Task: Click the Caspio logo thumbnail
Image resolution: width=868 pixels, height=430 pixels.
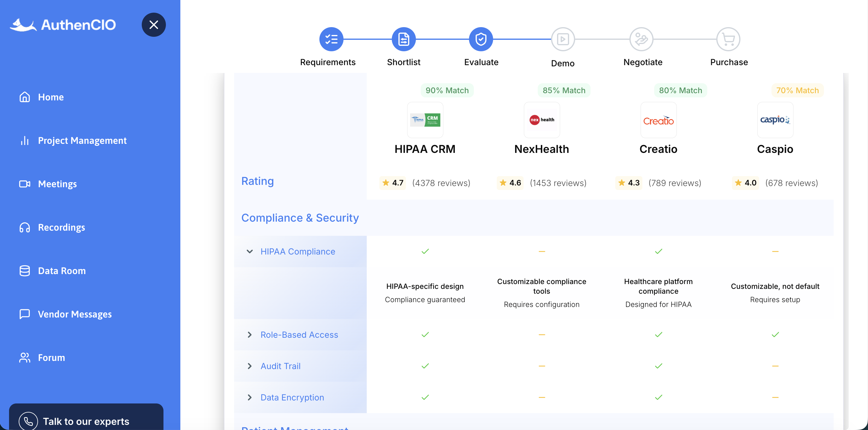Action: tap(775, 120)
